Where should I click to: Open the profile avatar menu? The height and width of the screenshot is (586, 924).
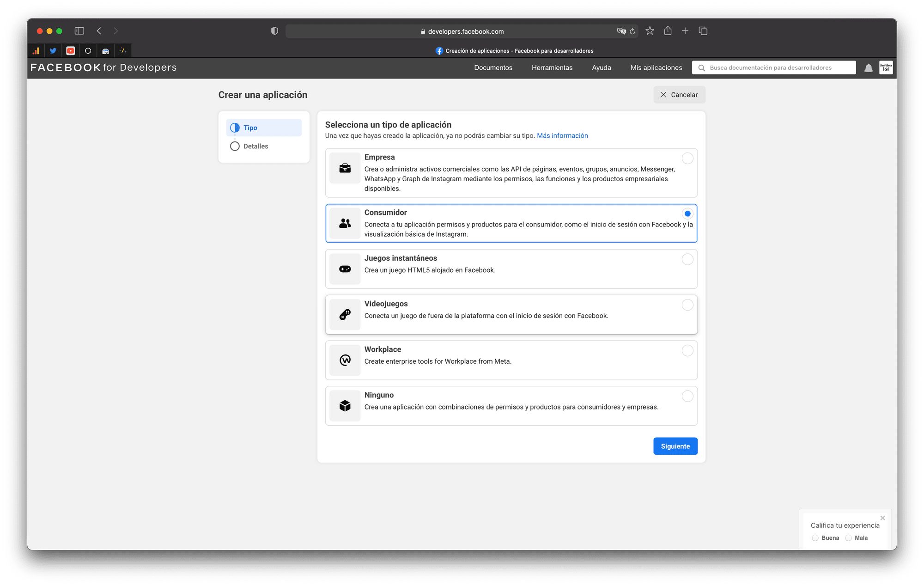886,67
